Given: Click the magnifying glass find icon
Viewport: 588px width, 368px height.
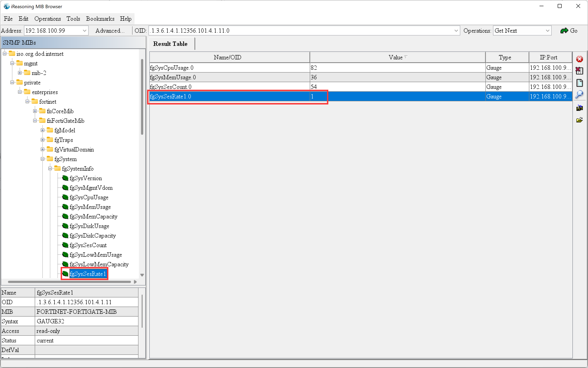Looking at the screenshot, I should pos(579,94).
